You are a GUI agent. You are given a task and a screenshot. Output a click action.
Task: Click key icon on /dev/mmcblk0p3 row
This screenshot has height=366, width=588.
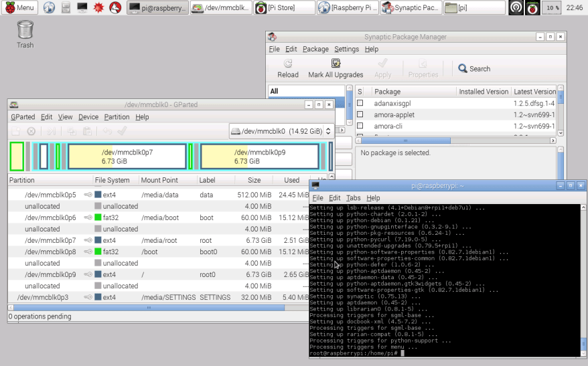point(88,297)
